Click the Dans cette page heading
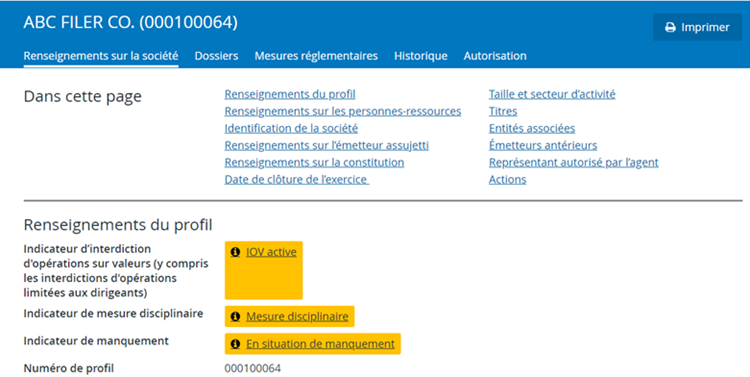This screenshot has height=377, width=750. pyautogui.click(x=83, y=97)
